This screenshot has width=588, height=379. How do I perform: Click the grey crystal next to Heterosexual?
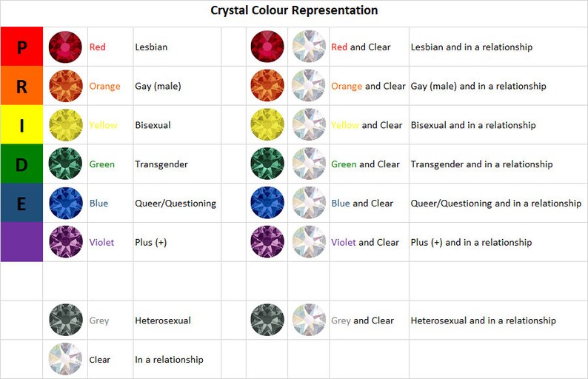tap(66, 320)
